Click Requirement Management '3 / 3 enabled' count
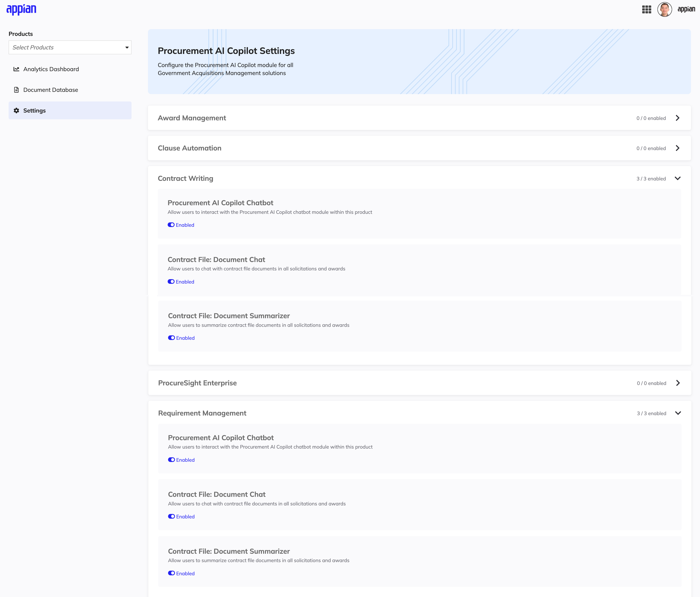 click(651, 414)
